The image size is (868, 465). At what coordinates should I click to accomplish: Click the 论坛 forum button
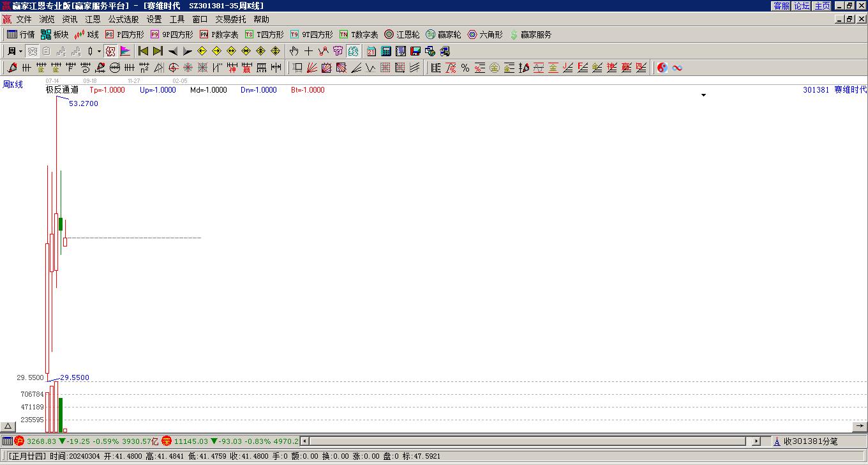tap(802, 6)
